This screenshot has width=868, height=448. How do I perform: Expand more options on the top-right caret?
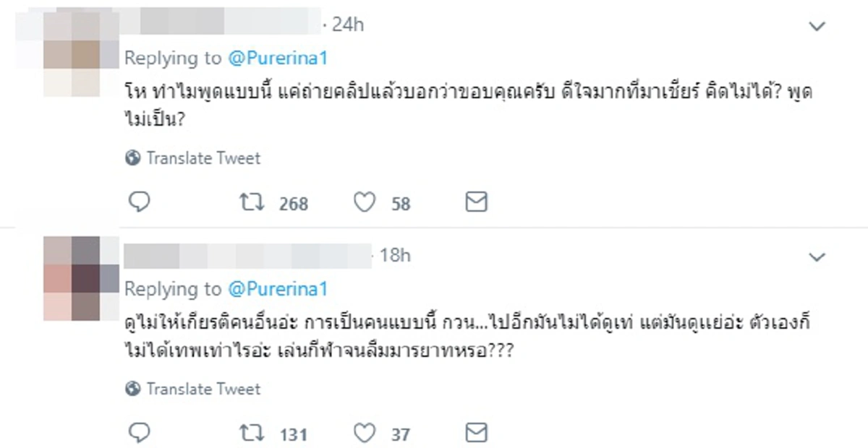pyautogui.click(x=817, y=25)
